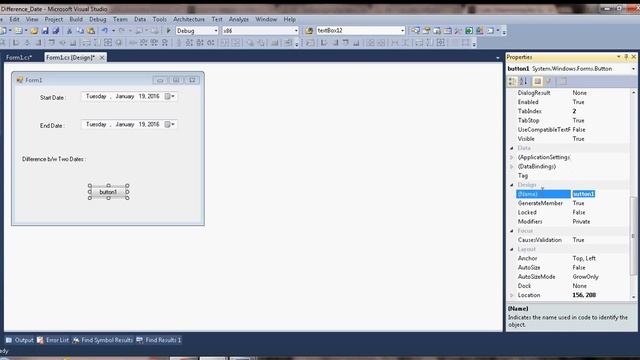
Task: Open the Error List tab at bottom
Action: pos(53,340)
